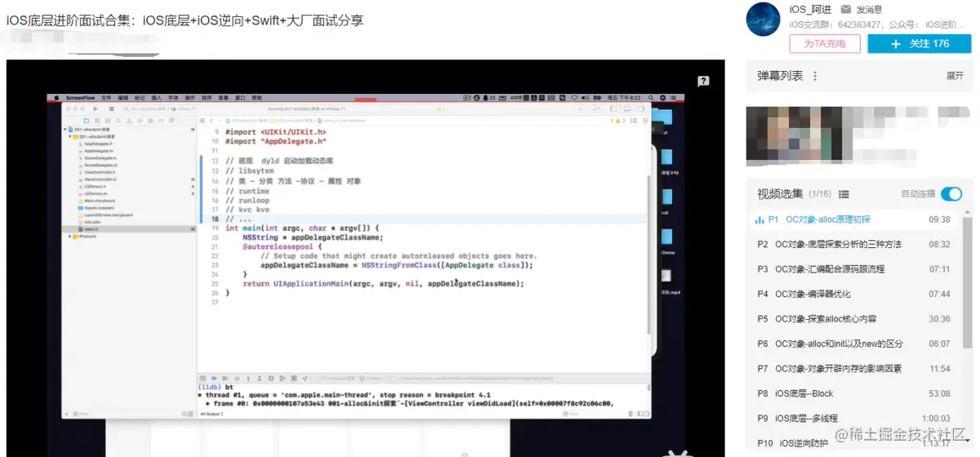Click the 发消息 link
This screenshot has width=980, height=457.
click(869, 9)
